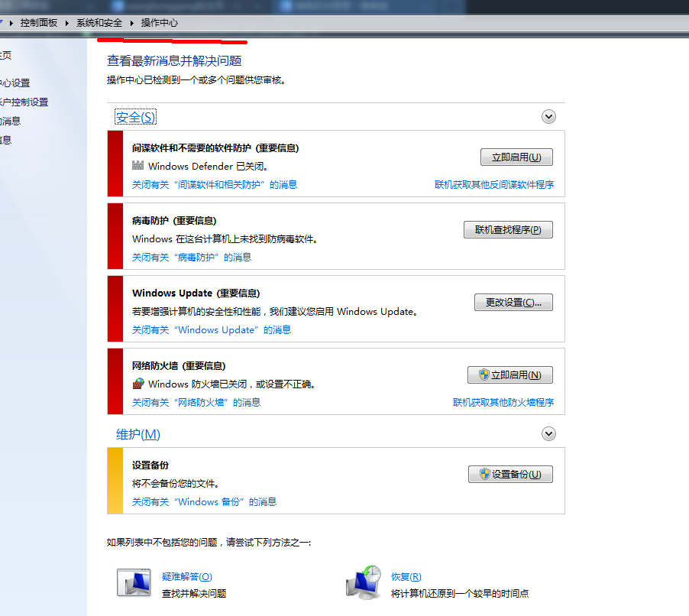The image size is (689, 616).
Task: Collapse the 维护(M) section chevron
Action: 548,434
